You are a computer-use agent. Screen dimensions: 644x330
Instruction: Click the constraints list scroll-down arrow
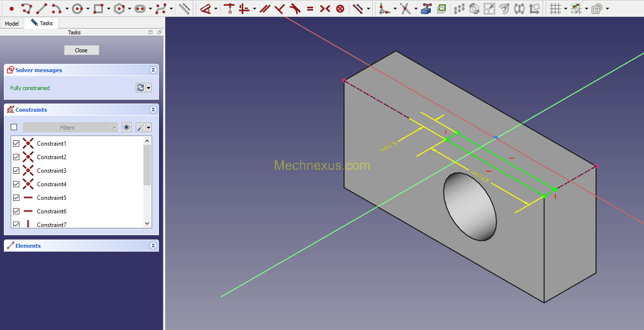pyautogui.click(x=147, y=224)
